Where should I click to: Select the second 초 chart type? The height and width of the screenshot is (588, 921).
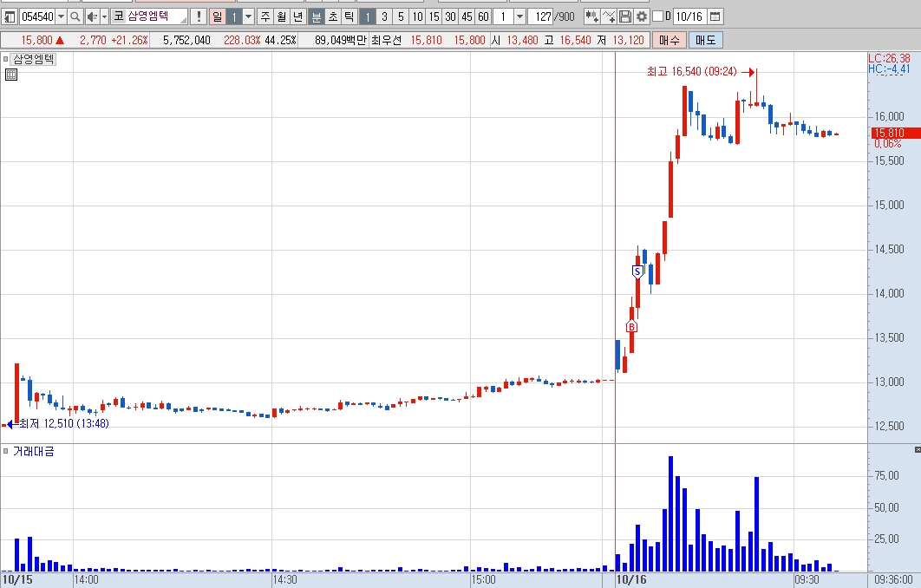(332, 16)
